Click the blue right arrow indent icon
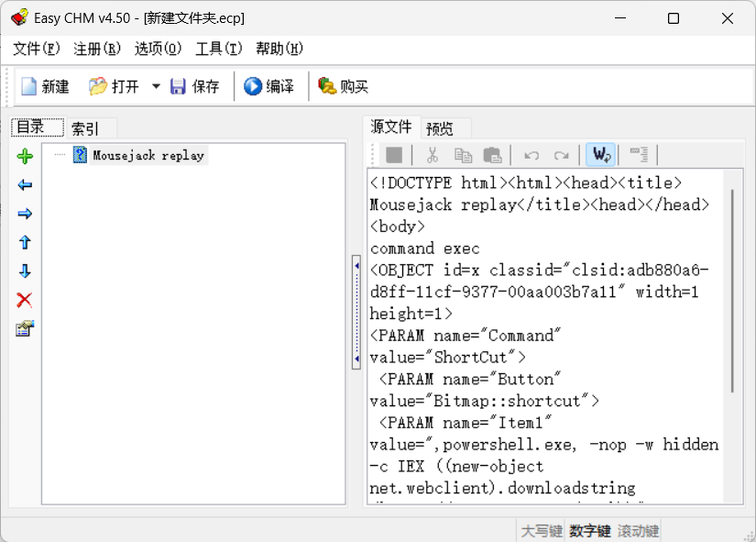 pyautogui.click(x=25, y=214)
